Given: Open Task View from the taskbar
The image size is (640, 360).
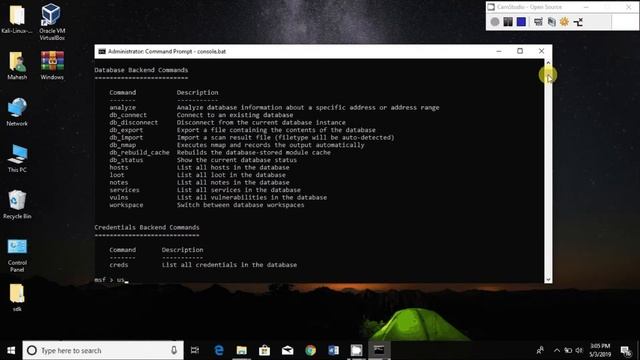Looking at the screenshot, I should coord(195,350).
